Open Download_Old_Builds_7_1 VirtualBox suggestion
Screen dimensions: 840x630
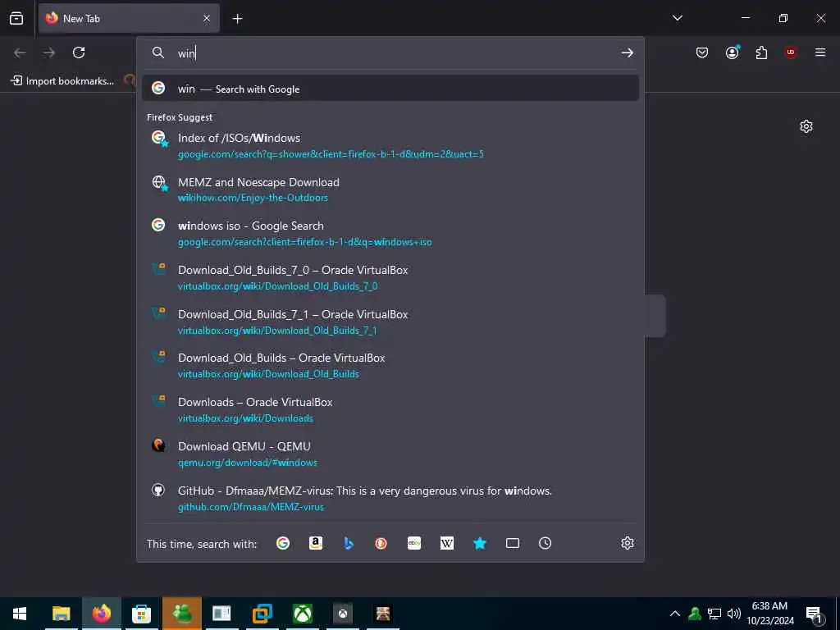[x=390, y=322]
